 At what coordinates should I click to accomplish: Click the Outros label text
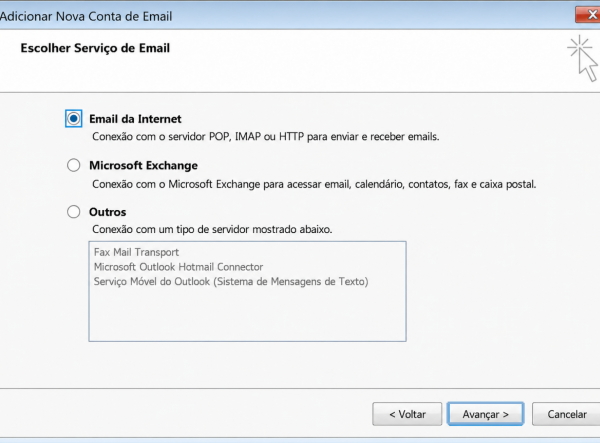tap(108, 212)
